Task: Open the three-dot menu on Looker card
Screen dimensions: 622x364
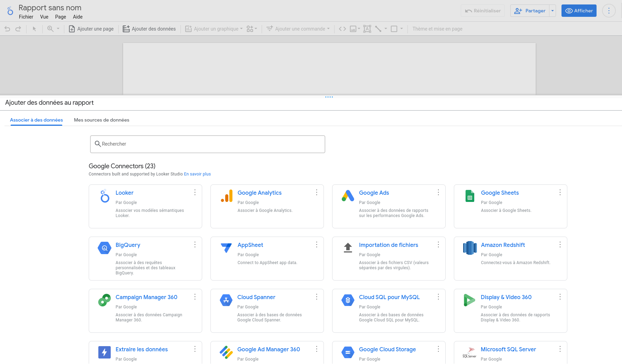Action: coord(195,192)
